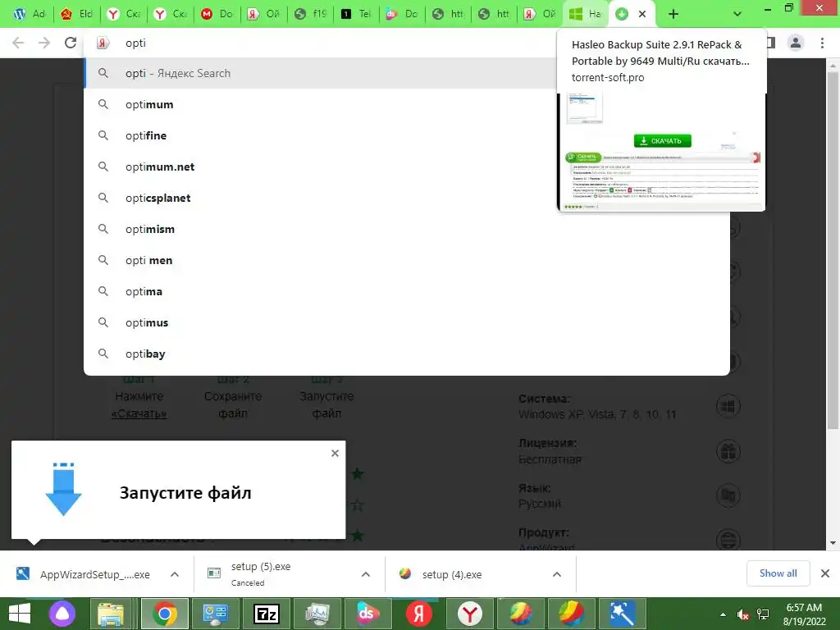840x630 pixels.
Task: Go back with the browser back arrow
Action: point(18,43)
